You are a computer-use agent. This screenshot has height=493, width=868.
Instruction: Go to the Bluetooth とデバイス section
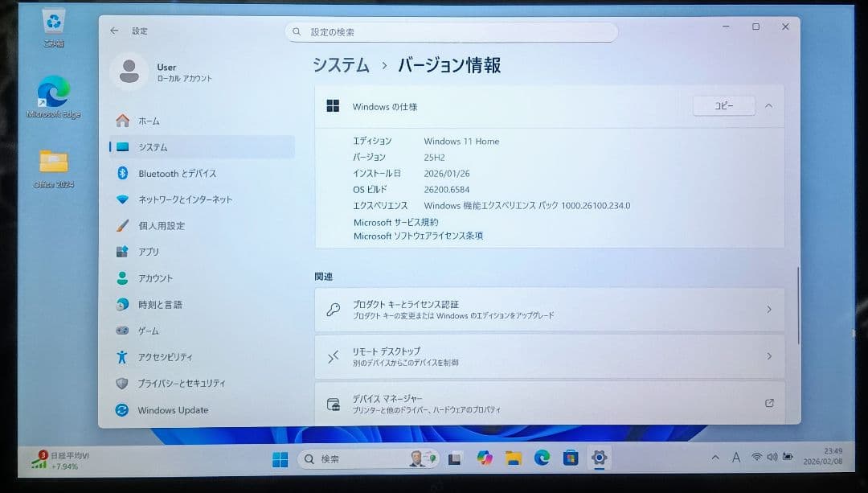coord(176,173)
